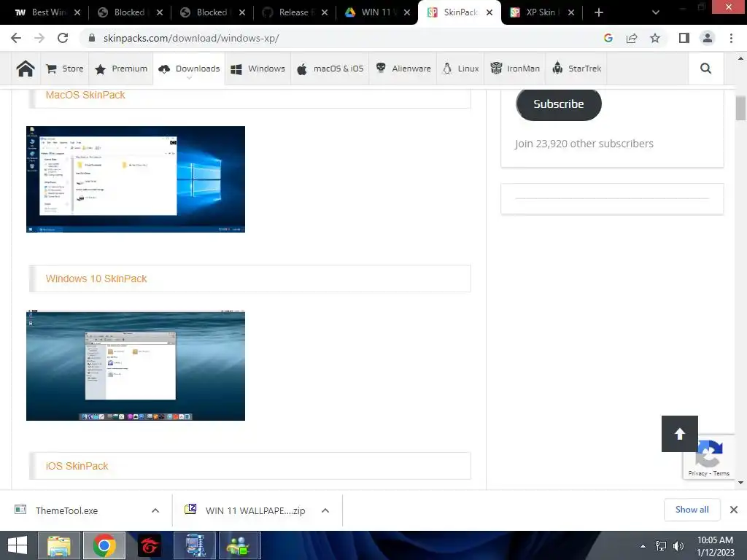Open the Chrome three-dot menu
Screen dimensions: 747x560
coord(731,38)
